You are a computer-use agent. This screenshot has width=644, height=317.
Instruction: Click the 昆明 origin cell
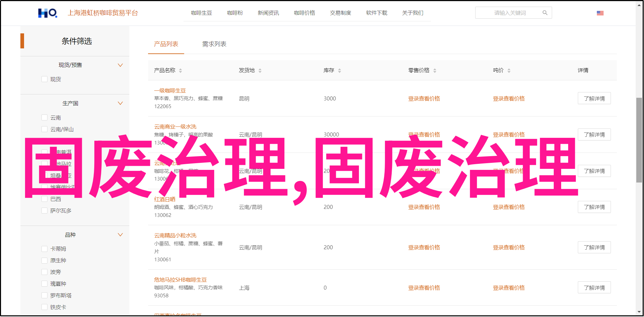(244, 98)
